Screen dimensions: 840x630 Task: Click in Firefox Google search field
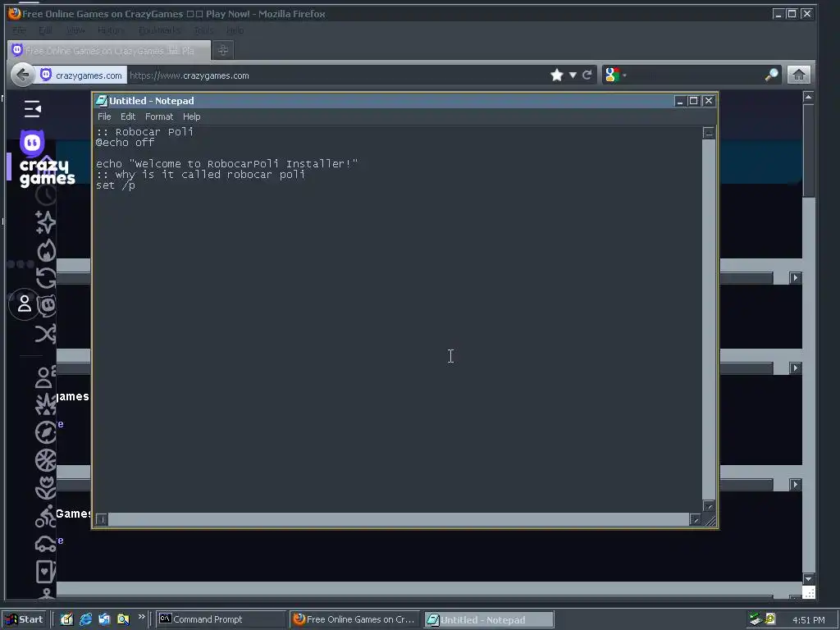point(696,75)
